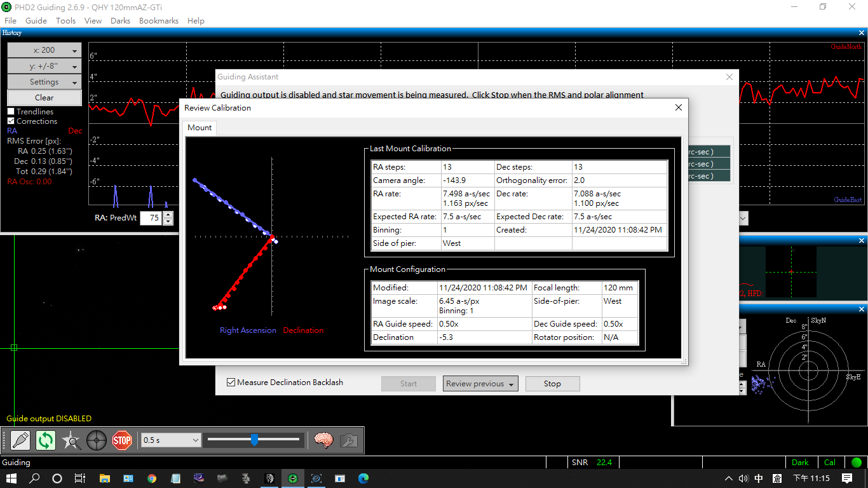This screenshot has width=868, height=488.
Task: Click the night-sky moon app taskbar icon
Action: [199, 478]
